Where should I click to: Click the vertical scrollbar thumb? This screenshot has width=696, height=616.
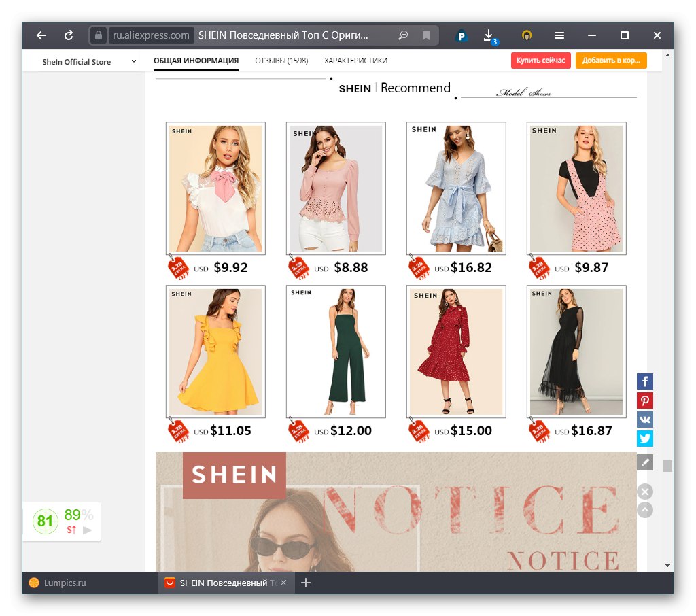tap(667, 466)
